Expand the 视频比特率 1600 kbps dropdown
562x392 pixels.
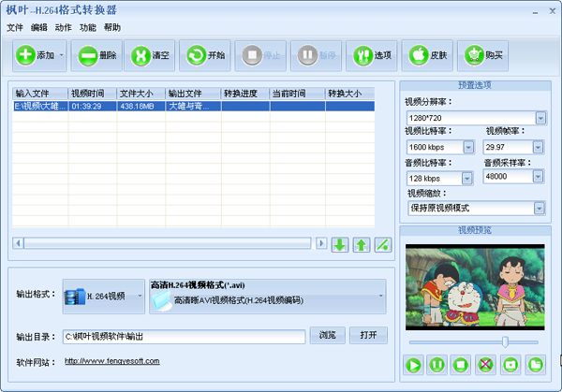[468, 147]
